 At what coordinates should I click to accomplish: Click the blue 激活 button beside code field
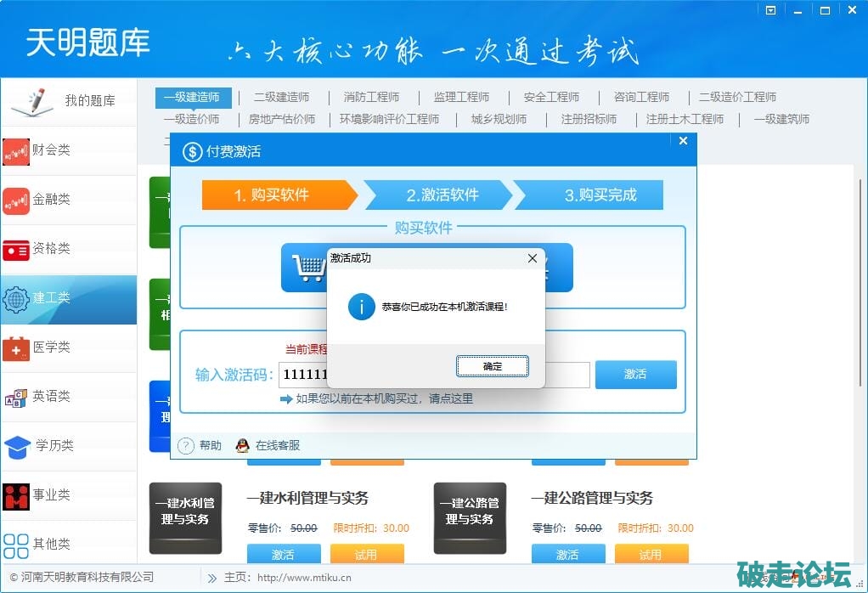tap(635, 375)
